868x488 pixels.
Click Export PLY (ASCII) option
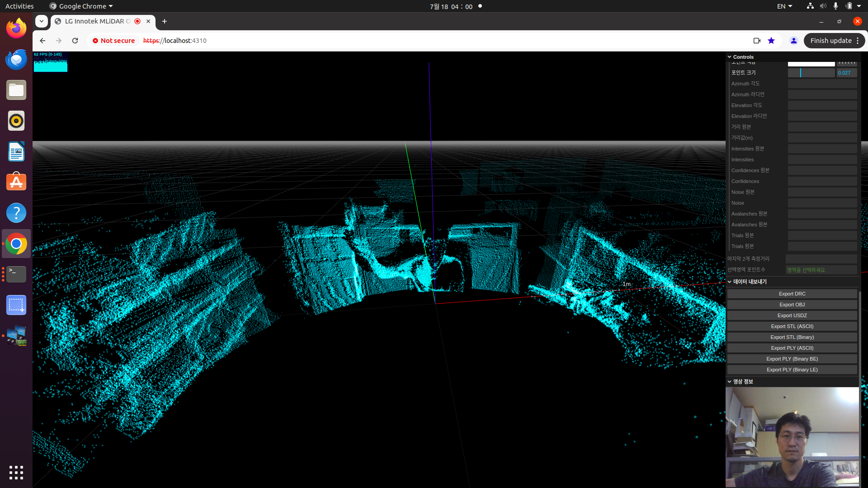point(792,348)
